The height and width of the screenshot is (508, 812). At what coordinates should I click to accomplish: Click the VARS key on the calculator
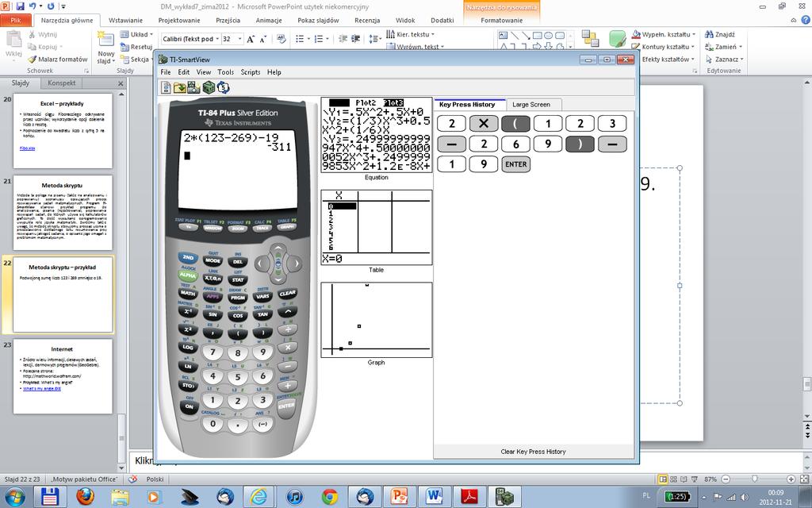click(x=262, y=297)
